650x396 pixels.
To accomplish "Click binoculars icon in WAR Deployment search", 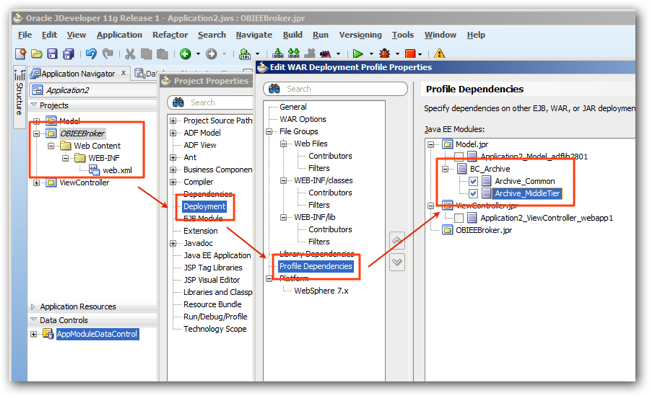I will (x=274, y=88).
